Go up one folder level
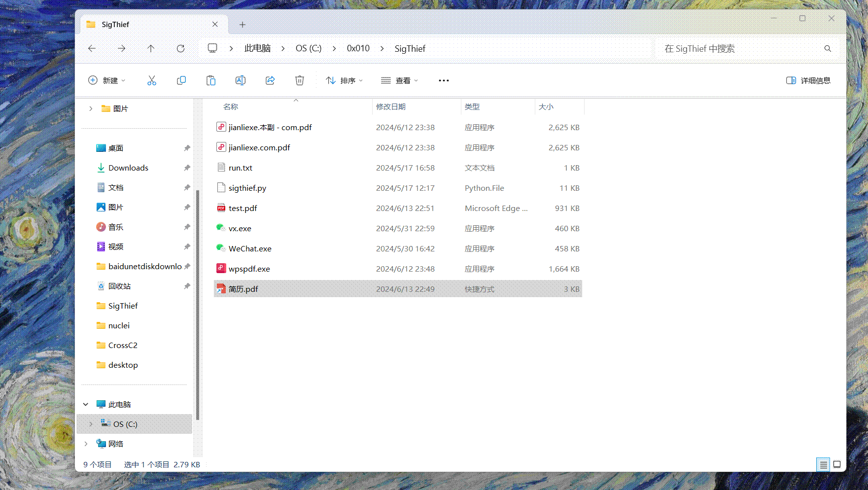 tap(151, 48)
